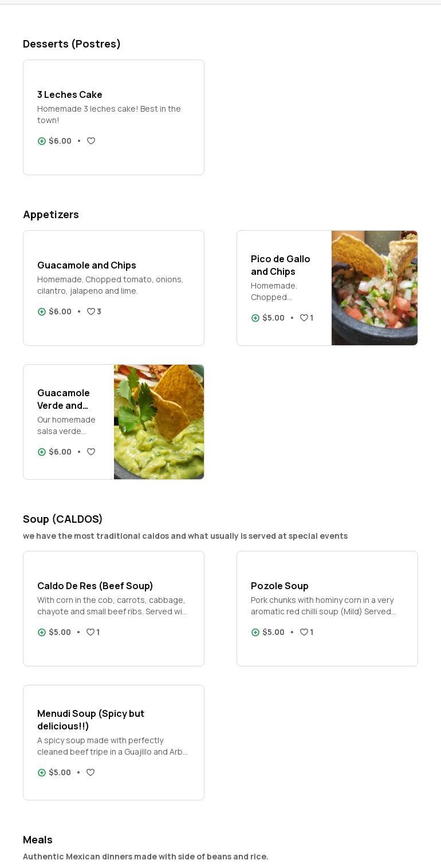Screen dimensions: 441x868
Task: Open Pozole Soup item title
Action: [279, 586]
